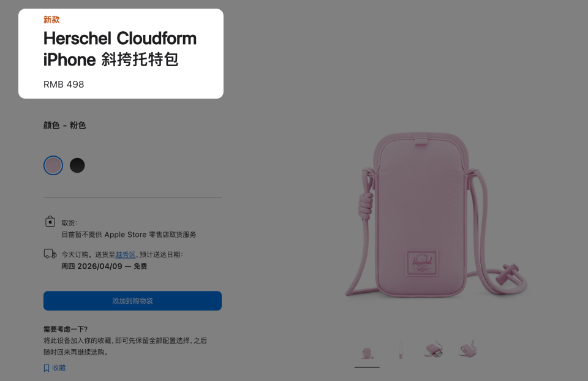Click the Herschel Cloudform product title
This screenshot has height=381, width=588.
coord(120,49)
